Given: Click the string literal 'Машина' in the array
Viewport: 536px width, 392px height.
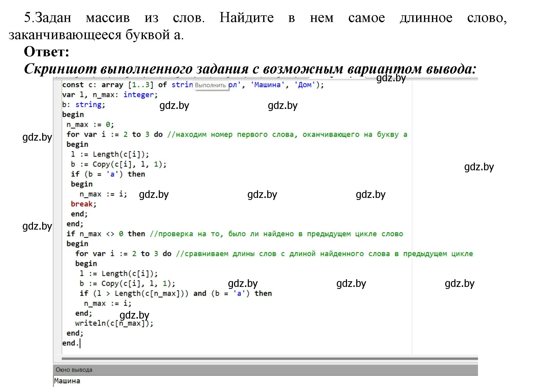Looking at the screenshot, I should pos(267,85).
